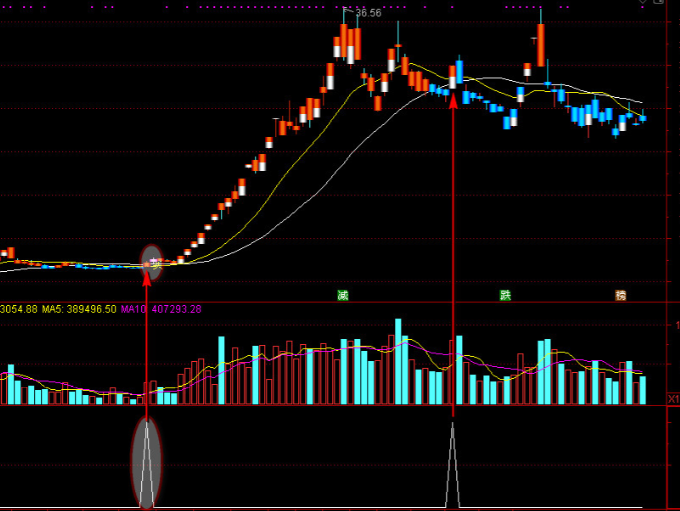Screen dimensions: 680x511
Task: Click the tallest cyan volume bar
Action: coord(398,362)
